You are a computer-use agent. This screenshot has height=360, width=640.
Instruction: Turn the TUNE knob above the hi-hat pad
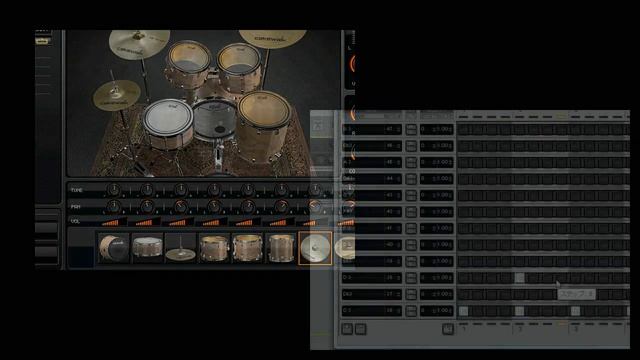pos(180,190)
